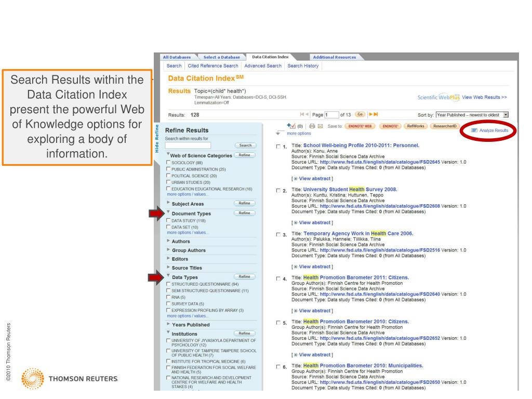The width and height of the screenshot is (532, 399).
Task: Expand Authors section
Action: tap(168, 240)
